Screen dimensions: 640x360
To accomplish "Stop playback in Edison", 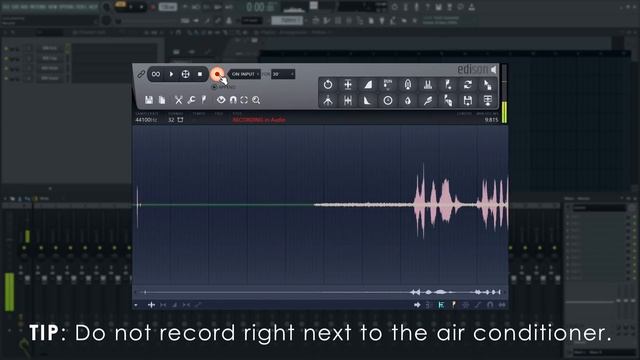I will [x=200, y=74].
